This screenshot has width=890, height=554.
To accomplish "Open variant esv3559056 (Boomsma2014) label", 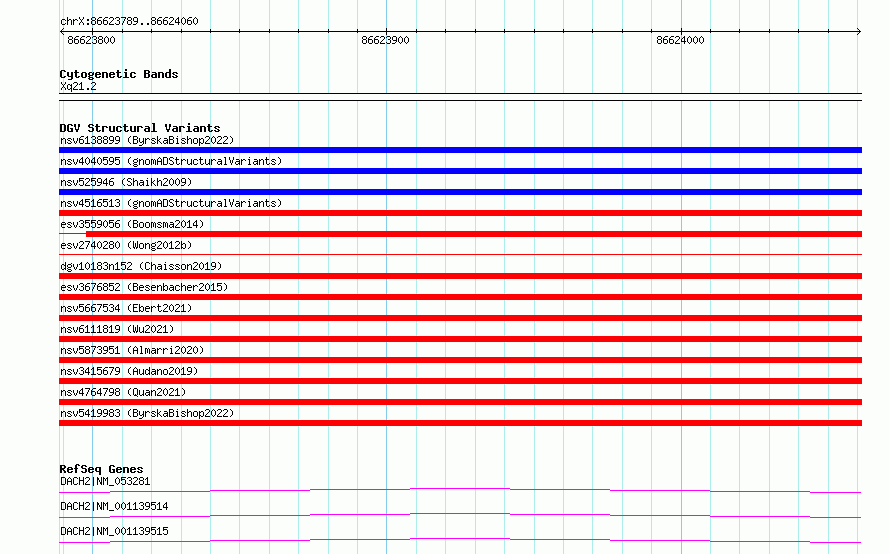I will (132, 224).
